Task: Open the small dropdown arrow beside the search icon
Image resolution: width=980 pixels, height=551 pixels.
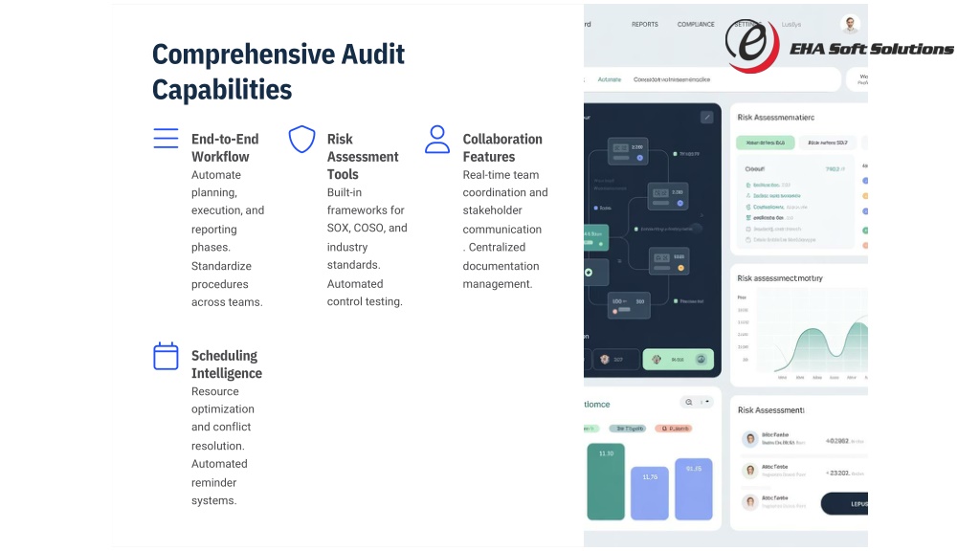Action: coord(705,403)
